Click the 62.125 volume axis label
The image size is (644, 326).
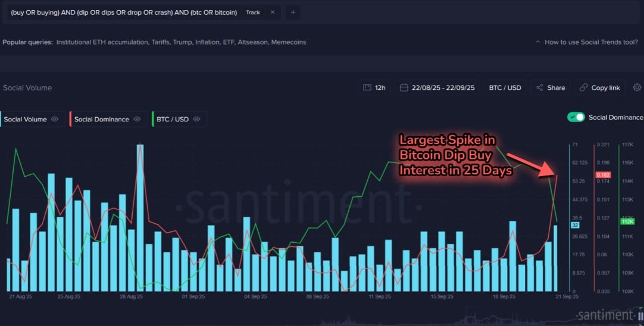[579, 163]
